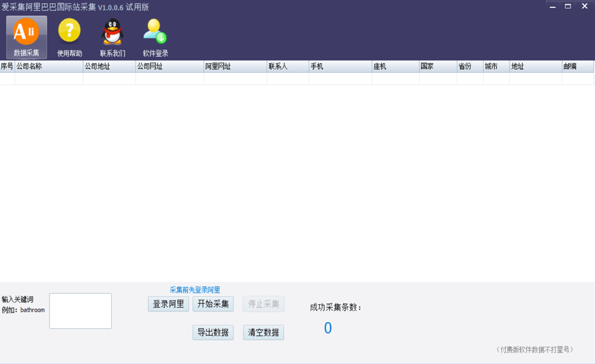Sort by 公司名称 column header
The width and height of the screenshot is (595, 364).
(x=49, y=66)
